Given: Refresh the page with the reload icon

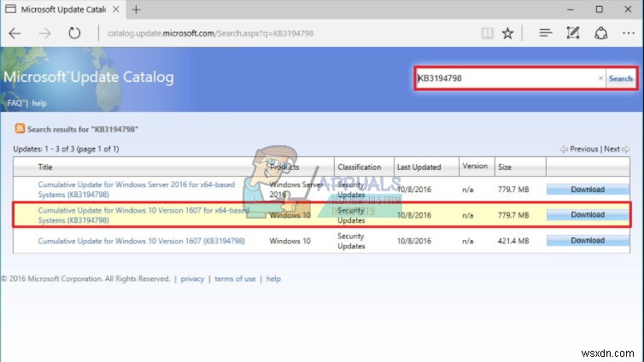Looking at the screenshot, I should 74,32.
